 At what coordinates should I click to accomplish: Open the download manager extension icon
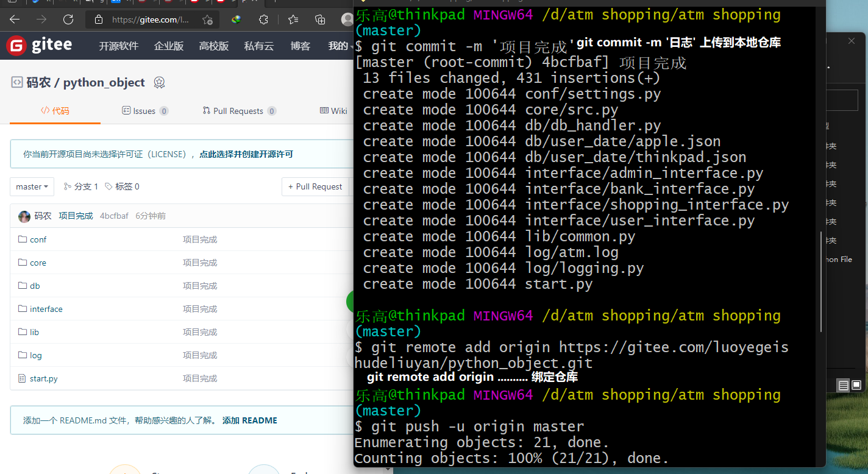[237, 19]
